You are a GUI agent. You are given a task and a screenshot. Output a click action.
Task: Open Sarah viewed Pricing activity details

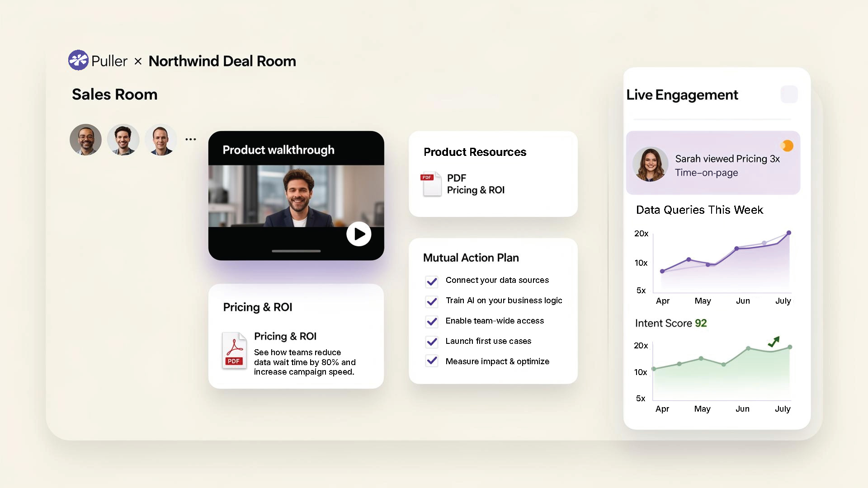click(x=713, y=163)
